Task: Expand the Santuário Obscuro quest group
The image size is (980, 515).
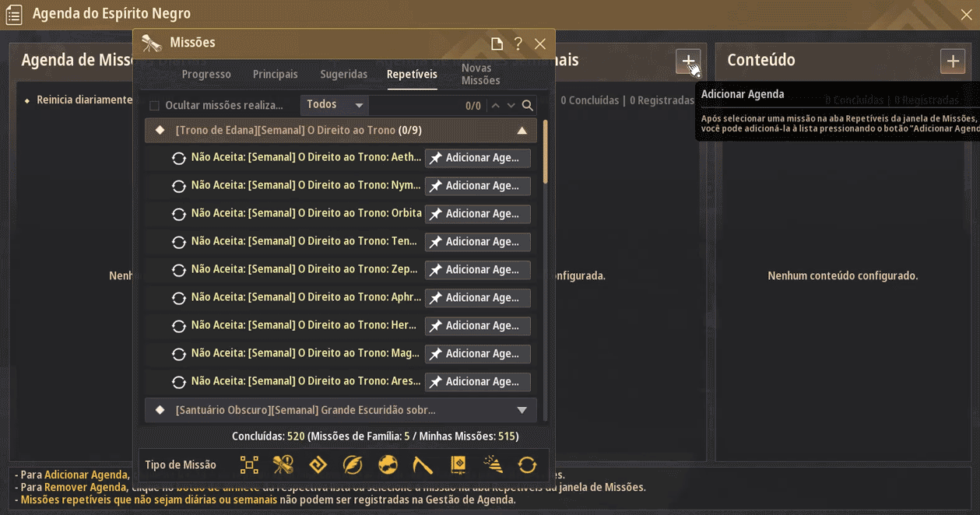Action: (522, 410)
